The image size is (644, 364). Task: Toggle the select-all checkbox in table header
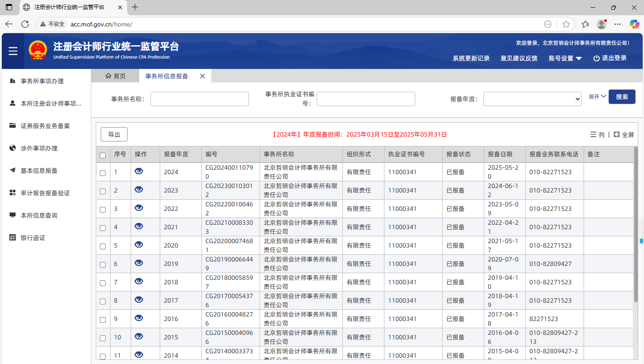tap(103, 155)
